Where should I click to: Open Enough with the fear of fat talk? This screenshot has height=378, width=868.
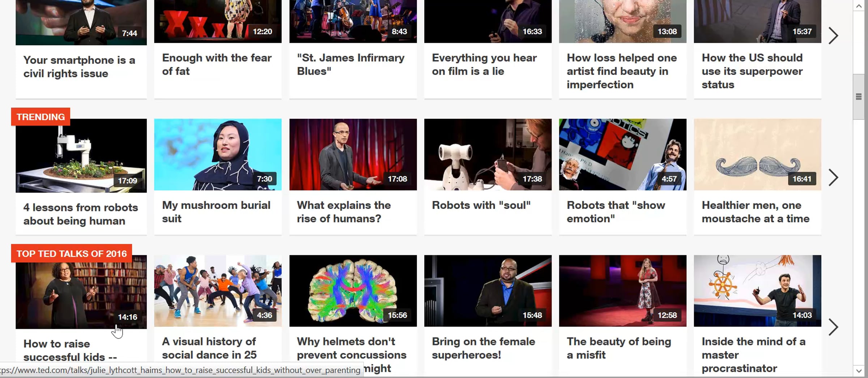217,64
